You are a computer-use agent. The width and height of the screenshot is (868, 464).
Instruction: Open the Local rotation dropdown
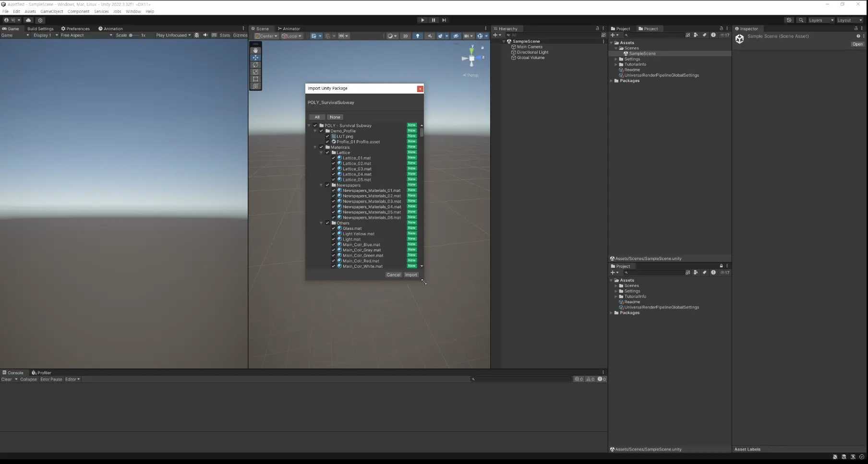292,36
